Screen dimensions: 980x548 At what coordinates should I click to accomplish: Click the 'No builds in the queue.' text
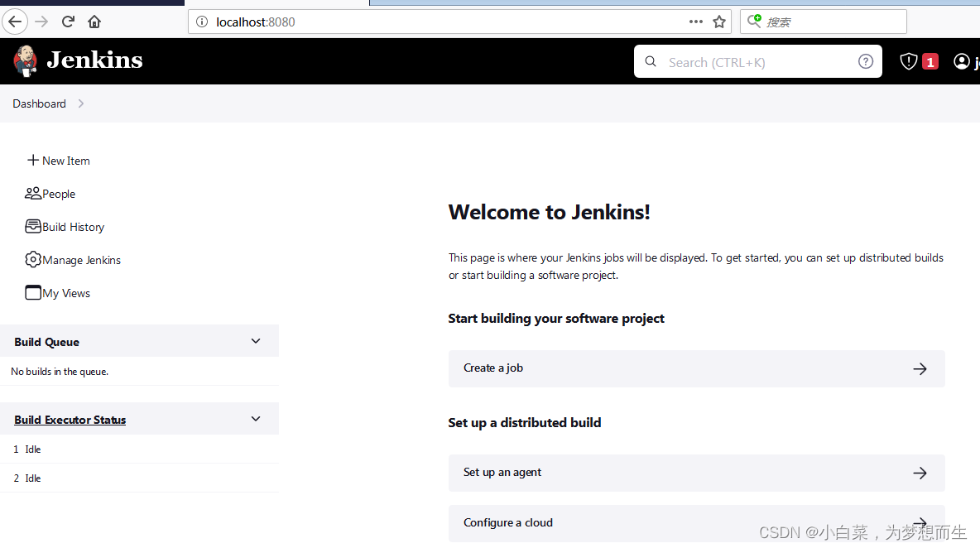coord(60,372)
